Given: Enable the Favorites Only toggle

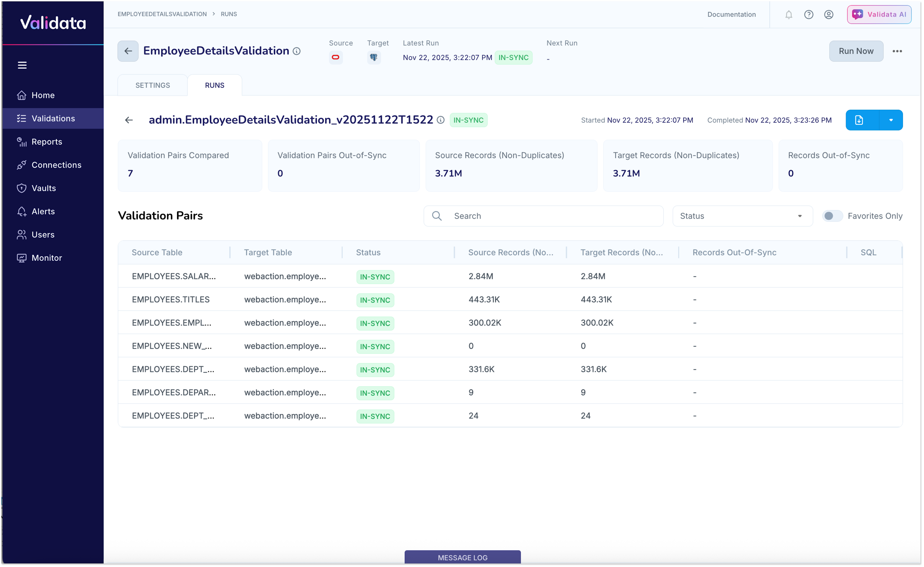Looking at the screenshot, I should 832,216.
